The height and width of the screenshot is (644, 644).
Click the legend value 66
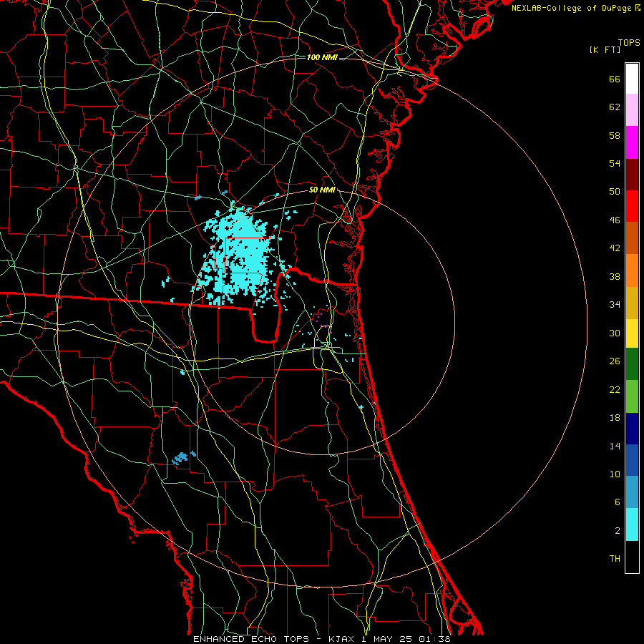tap(615, 79)
